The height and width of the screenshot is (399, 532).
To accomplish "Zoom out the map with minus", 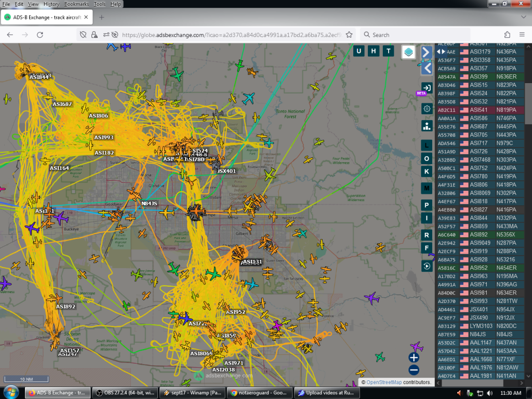I will pyautogui.click(x=414, y=370).
